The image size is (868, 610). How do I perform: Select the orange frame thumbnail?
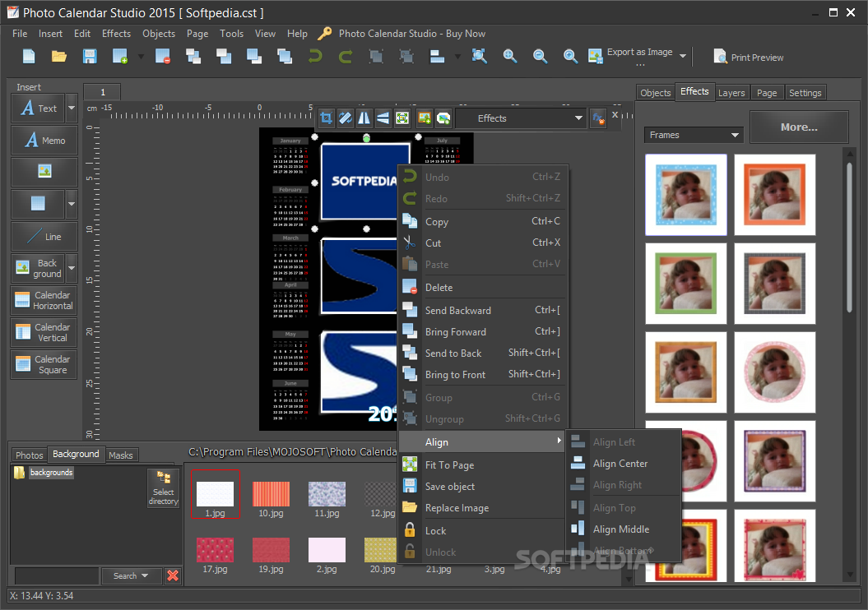click(x=774, y=195)
